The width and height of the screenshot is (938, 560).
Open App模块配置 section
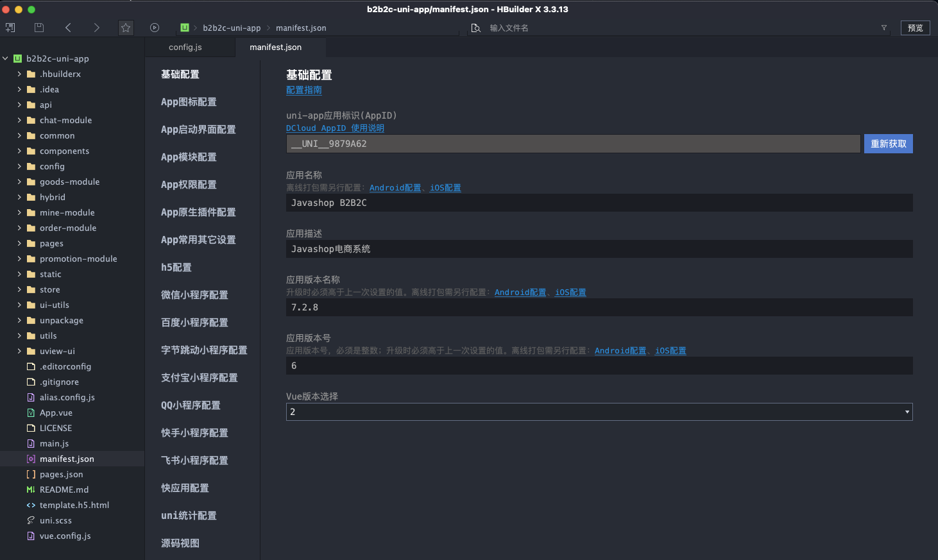[x=189, y=157]
